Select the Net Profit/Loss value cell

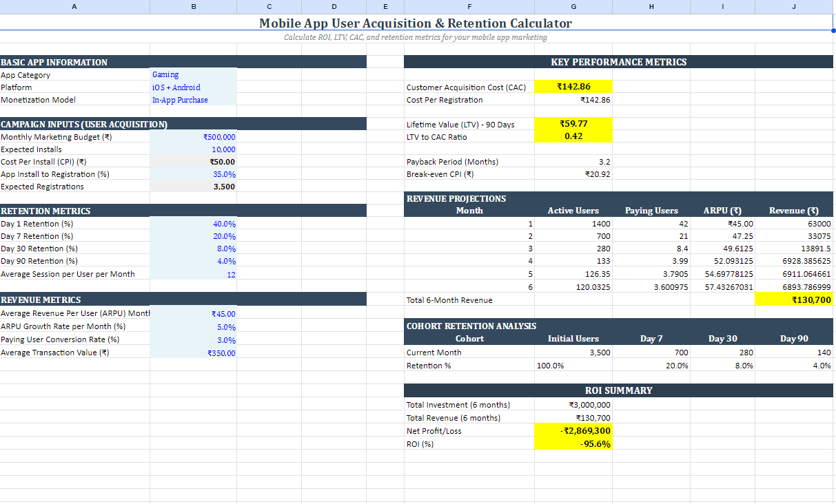pos(573,430)
